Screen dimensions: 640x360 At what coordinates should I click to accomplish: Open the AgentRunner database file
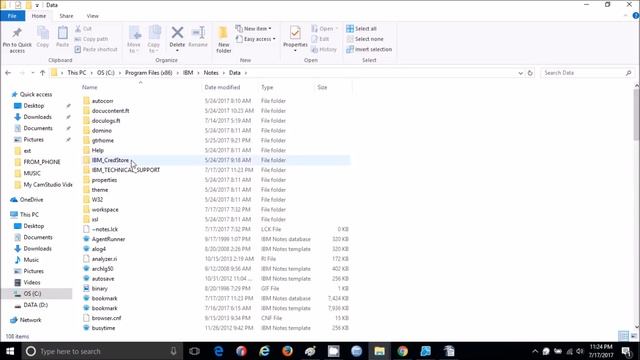click(x=108, y=239)
